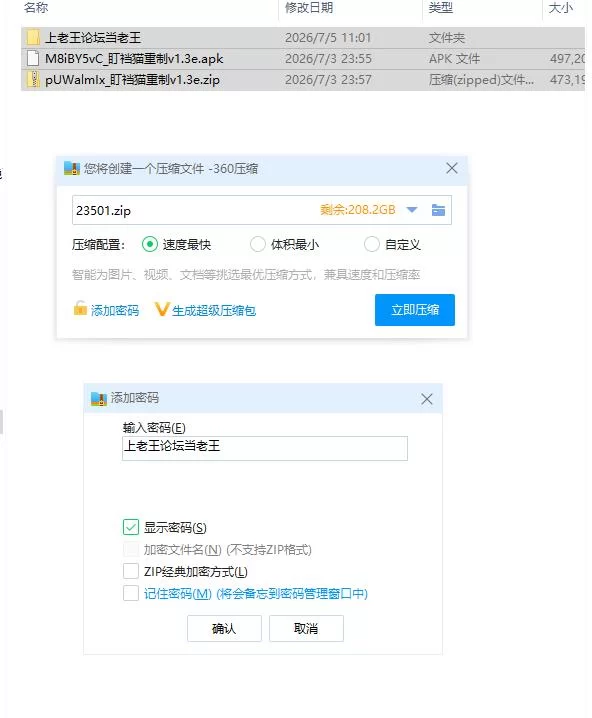Click the 360压缩 logo in compress dialog title
This screenshot has width=592, height=718.
(x=72, y=169)
